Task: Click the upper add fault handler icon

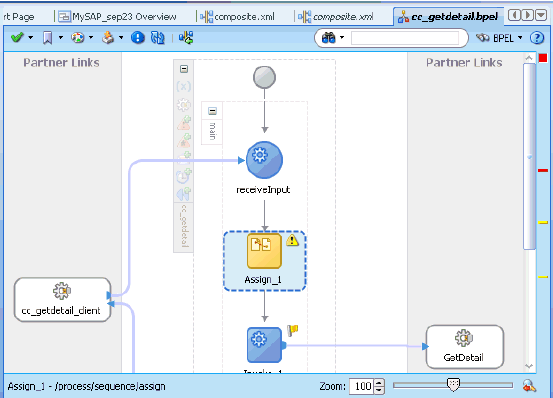Action: (184, 123)
